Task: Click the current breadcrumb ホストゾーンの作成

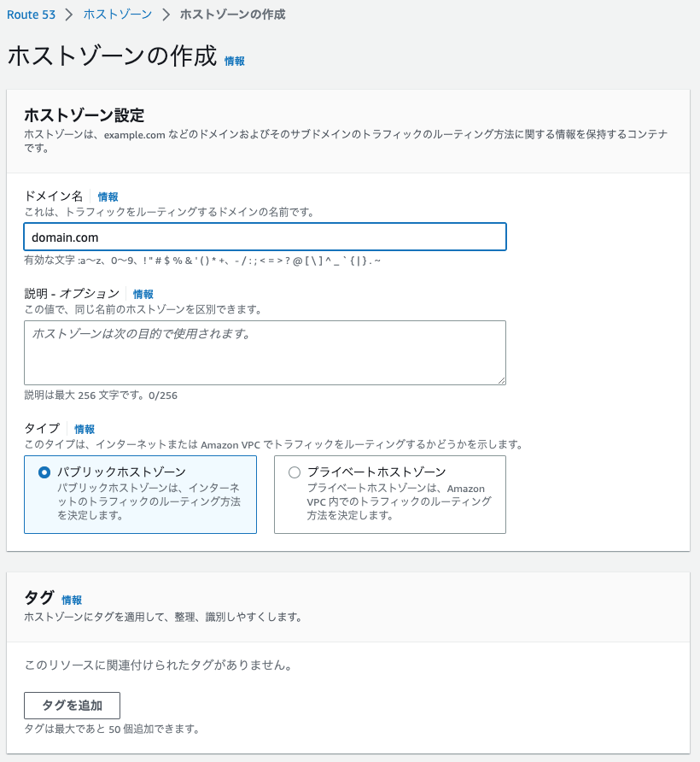Action: tap(233, 15)
